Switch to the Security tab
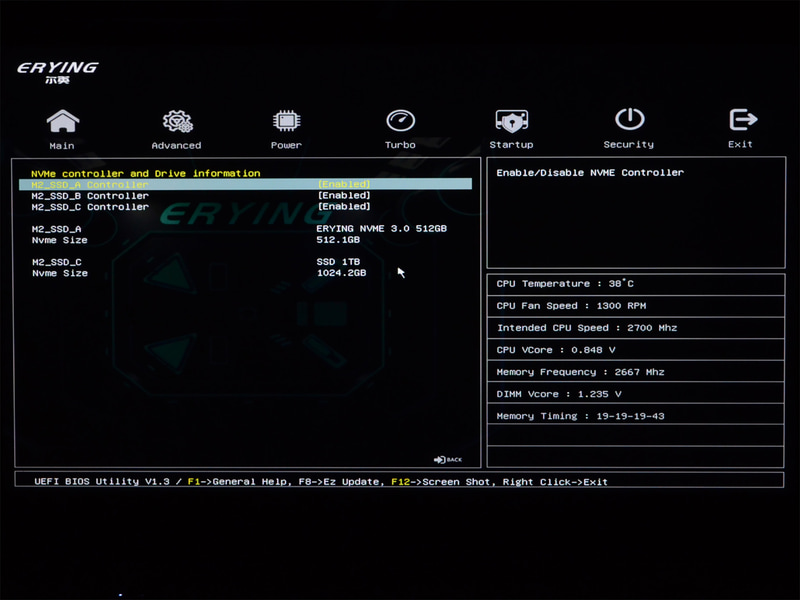 tap(629, 130)
